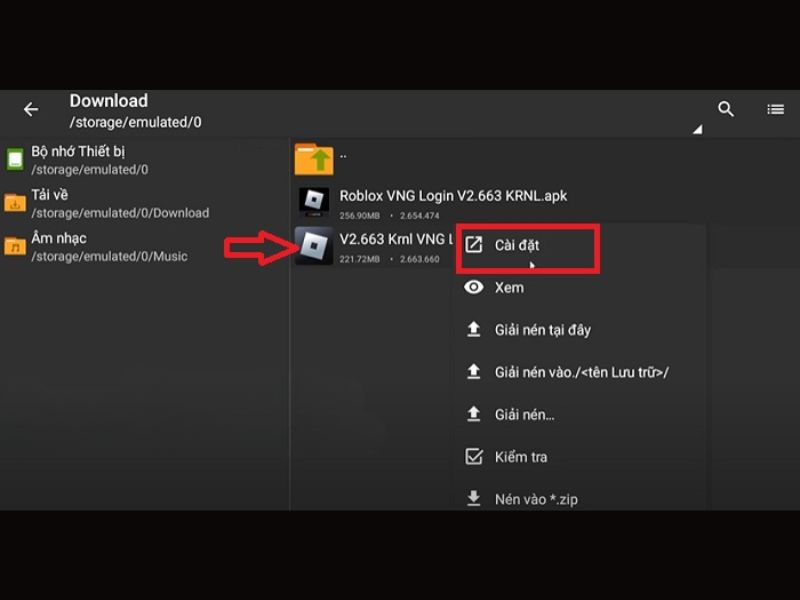The height and width of the screenshot is (600, 800).
Task: Open search with the magnifier icon
Action: [x=726, y=109]
